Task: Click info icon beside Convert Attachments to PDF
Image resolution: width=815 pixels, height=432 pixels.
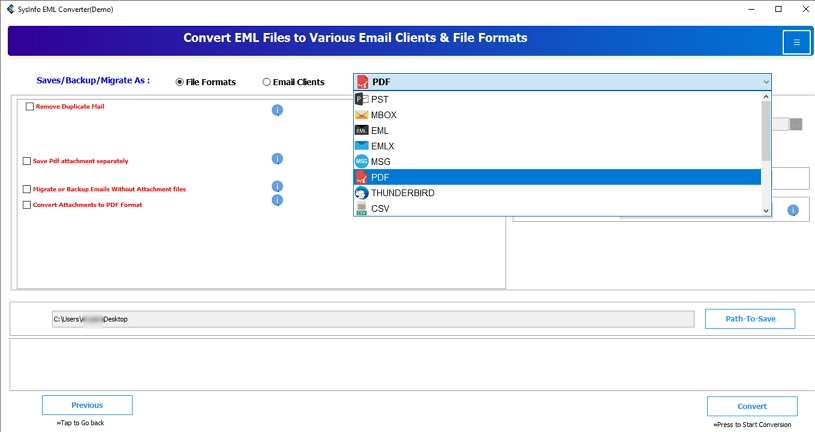Action: [277, 201]
